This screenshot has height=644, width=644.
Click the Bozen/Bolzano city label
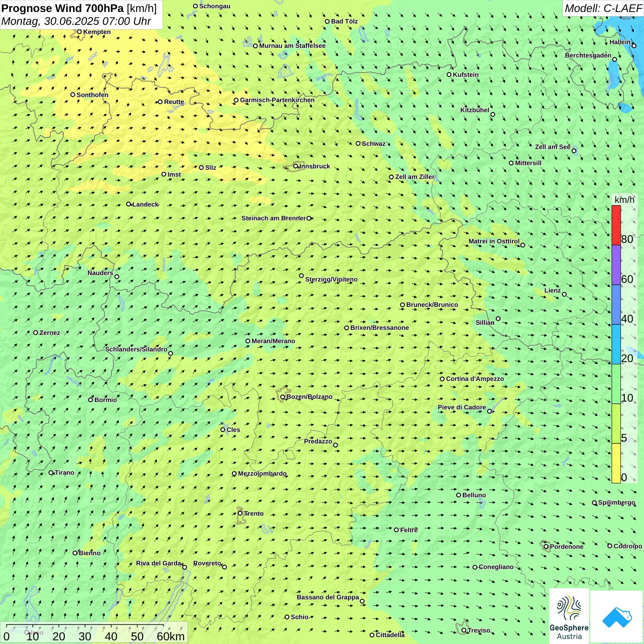(x=309, y=397)
